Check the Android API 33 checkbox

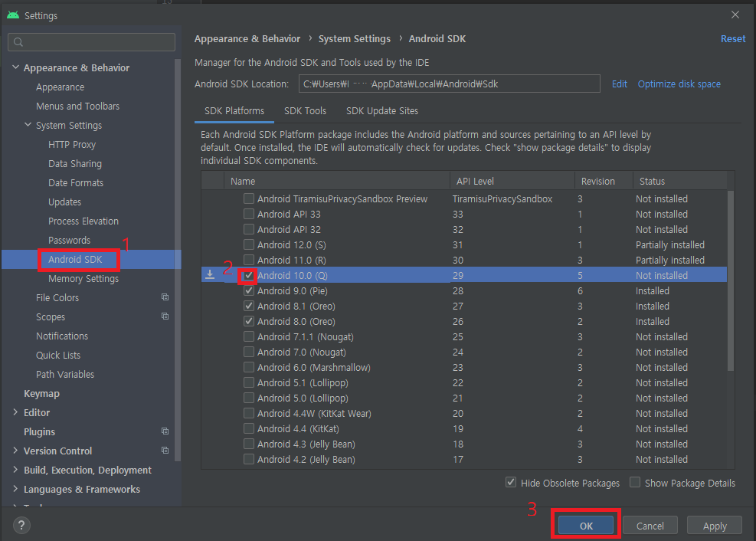[x=248, y=214]
